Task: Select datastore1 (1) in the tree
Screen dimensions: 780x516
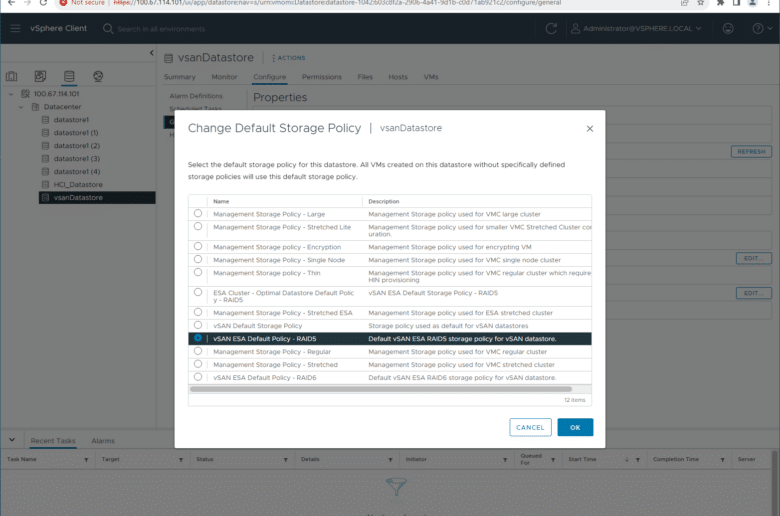Action: [76, 132]
